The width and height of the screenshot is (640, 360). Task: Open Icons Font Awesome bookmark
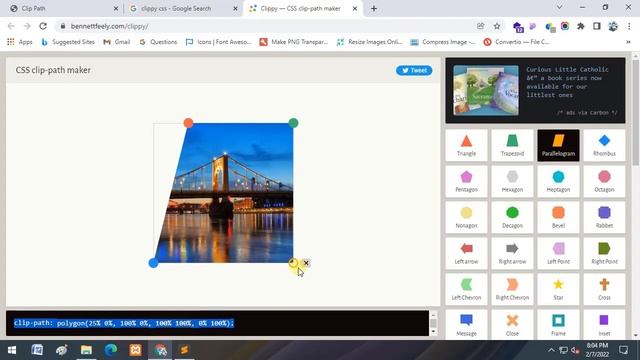point(218,42)
